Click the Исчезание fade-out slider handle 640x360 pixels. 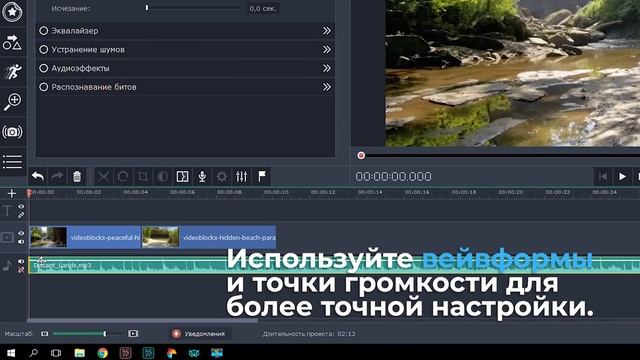147,8
